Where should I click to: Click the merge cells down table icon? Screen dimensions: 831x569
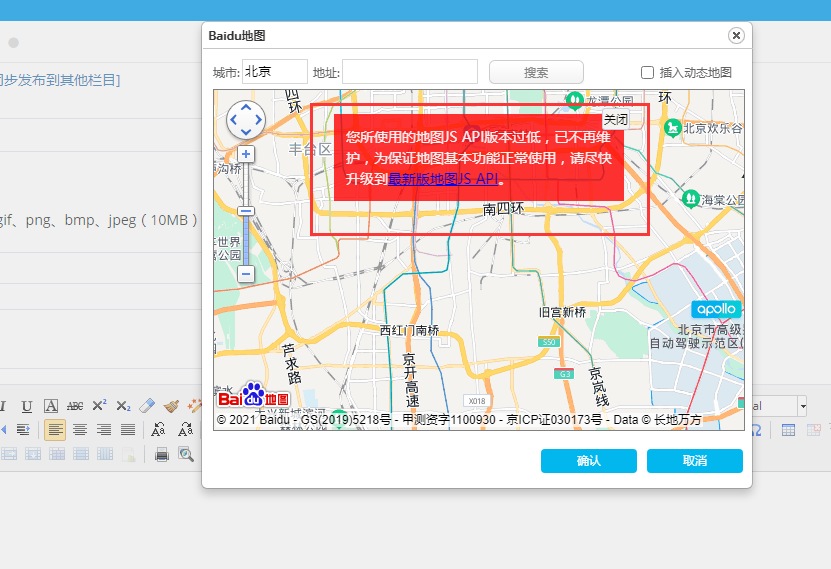pyautogui.click(x=33, y=454)
